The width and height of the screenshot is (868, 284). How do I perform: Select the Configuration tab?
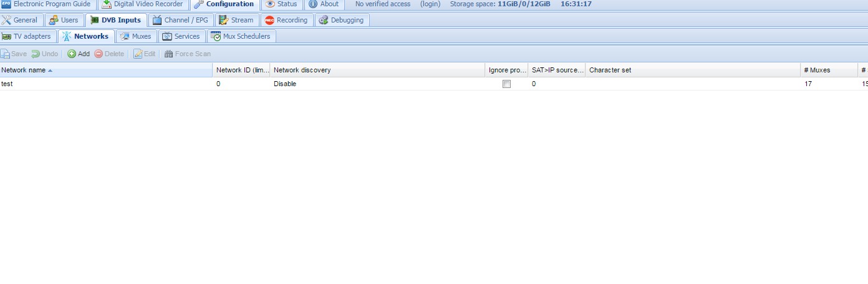point(224,4)
